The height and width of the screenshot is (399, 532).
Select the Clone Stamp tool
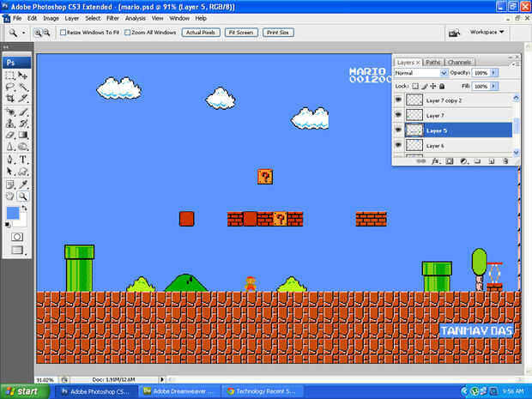pos(10,124)
